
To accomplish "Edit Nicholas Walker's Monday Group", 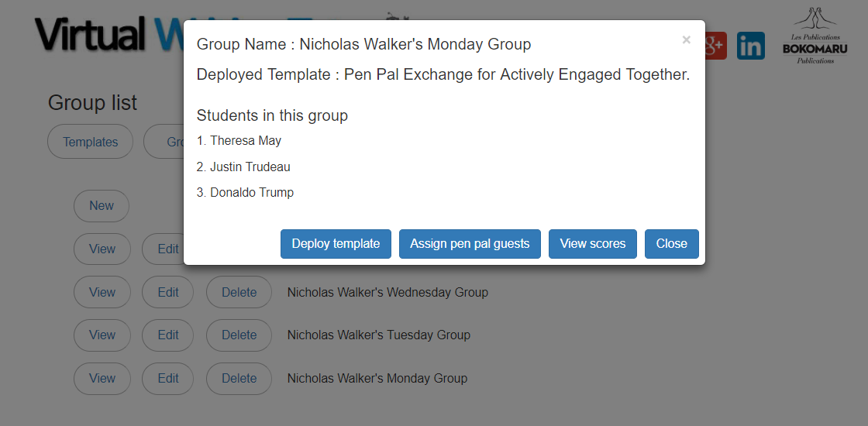I will 168,379.
